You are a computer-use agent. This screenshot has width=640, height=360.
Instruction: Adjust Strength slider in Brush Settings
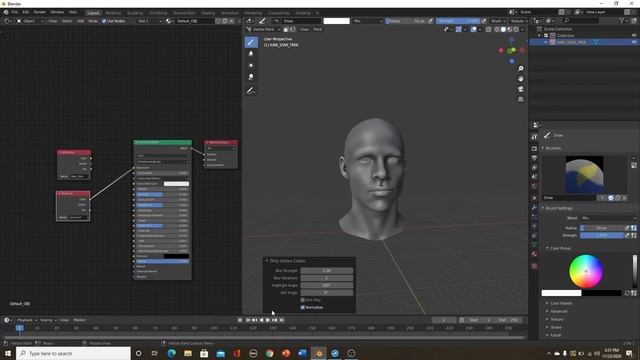click(x=602, y=236)
